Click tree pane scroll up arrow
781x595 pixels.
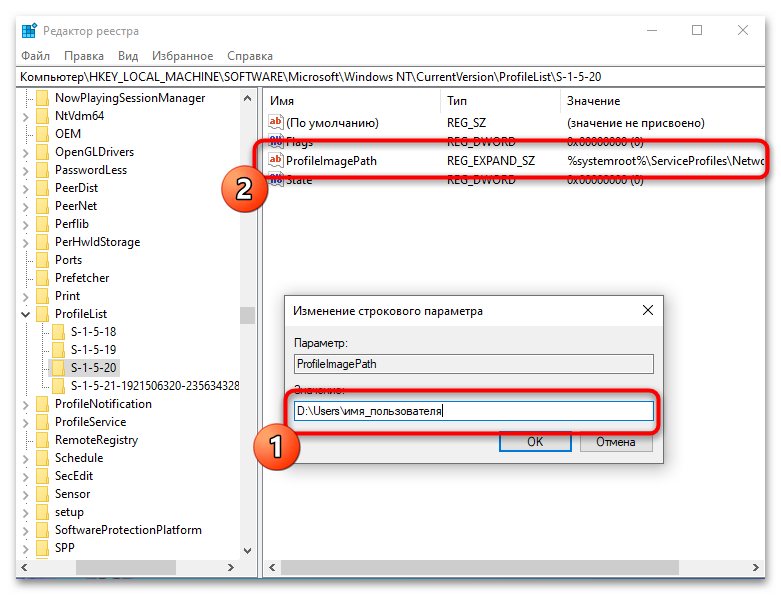(x=248, y=98)
